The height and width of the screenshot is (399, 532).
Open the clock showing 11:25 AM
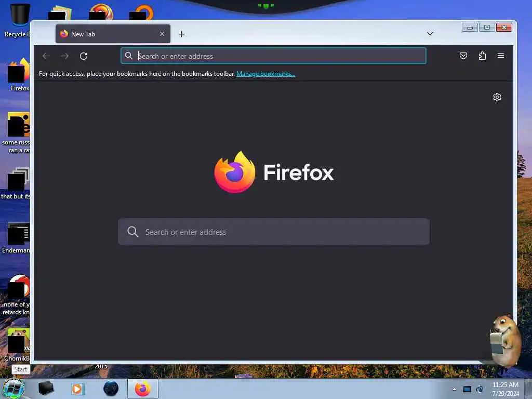(505, 389)
